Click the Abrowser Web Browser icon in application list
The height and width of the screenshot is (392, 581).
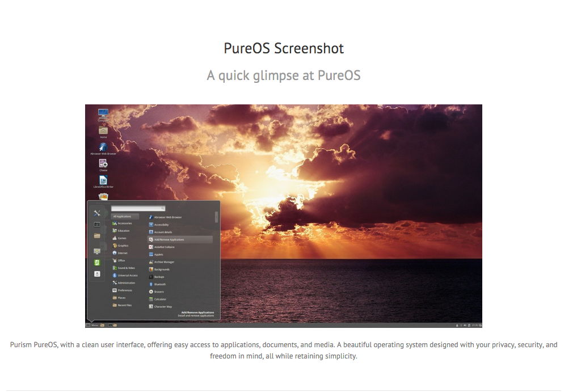[x=151, y=217]
